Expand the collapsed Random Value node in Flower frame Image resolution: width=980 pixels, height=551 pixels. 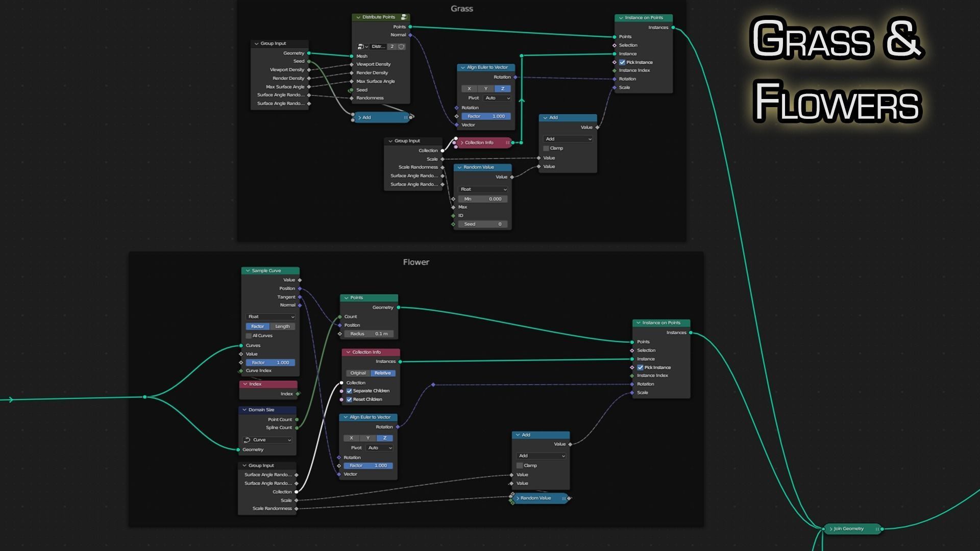[518, 498]
